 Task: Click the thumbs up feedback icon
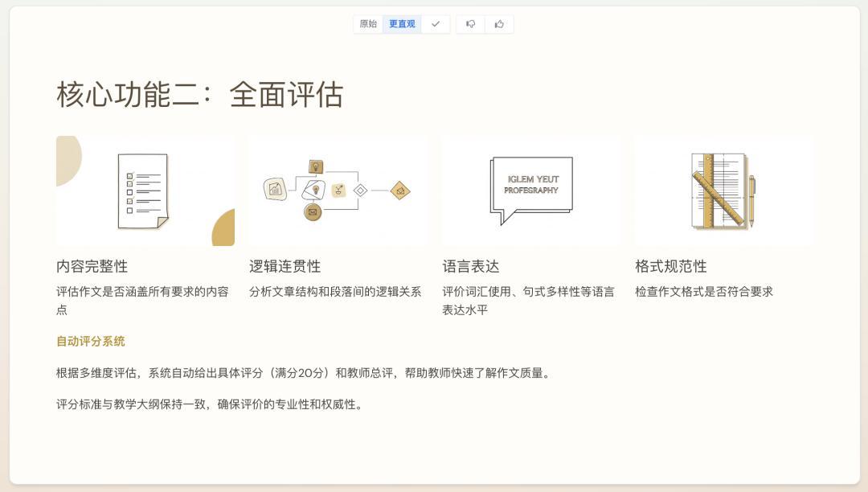pyautogui.click(x=499, y=24)
